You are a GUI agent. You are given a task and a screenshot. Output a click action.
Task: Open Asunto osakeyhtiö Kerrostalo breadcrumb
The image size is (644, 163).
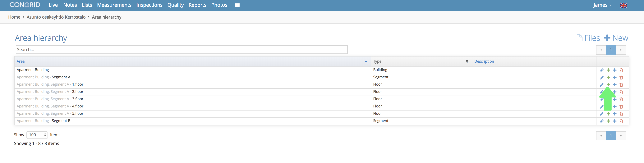click(x=56, y=17)
